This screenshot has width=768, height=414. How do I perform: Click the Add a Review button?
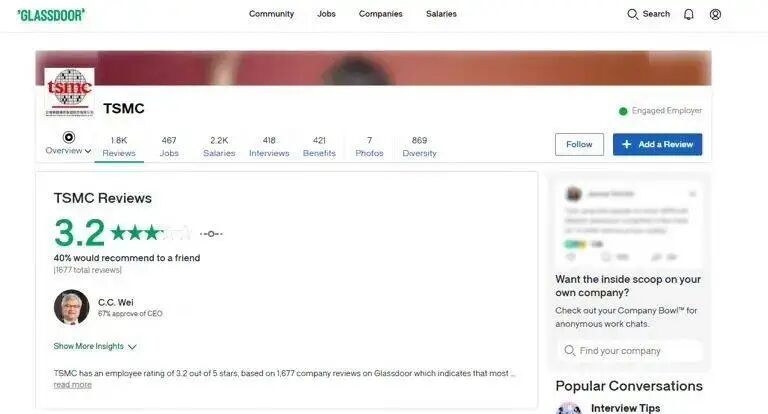(x=657, y=145)
